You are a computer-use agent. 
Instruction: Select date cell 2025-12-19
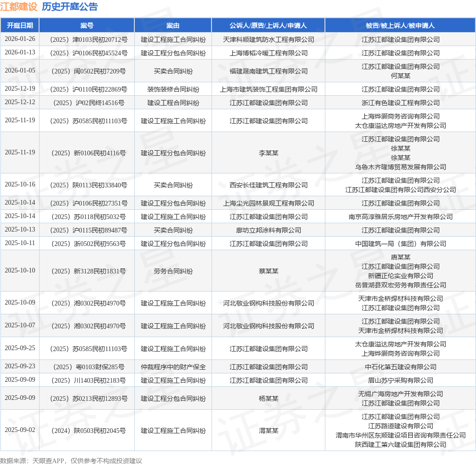pyautogui.click(x=20, y=89)
